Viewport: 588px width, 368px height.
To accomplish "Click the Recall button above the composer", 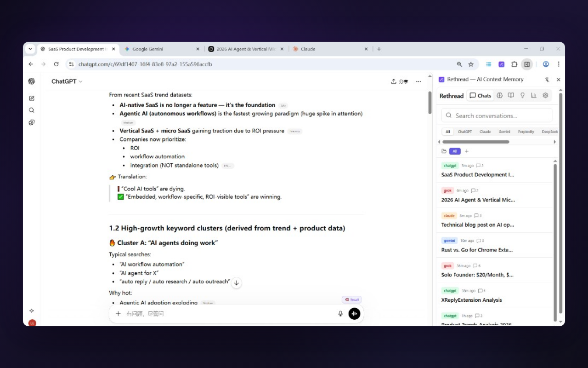I will [x=352, y=299].
